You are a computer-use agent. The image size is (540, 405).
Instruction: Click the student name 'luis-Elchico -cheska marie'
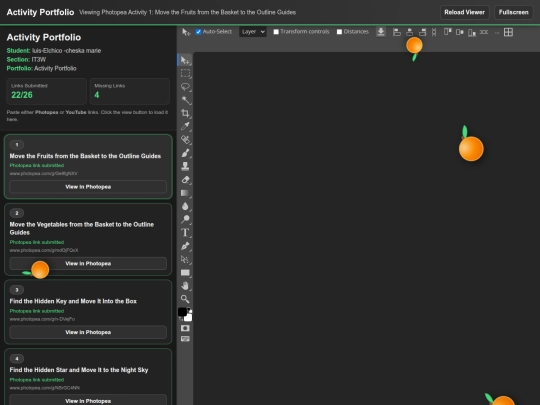click(x=66, y=51)
